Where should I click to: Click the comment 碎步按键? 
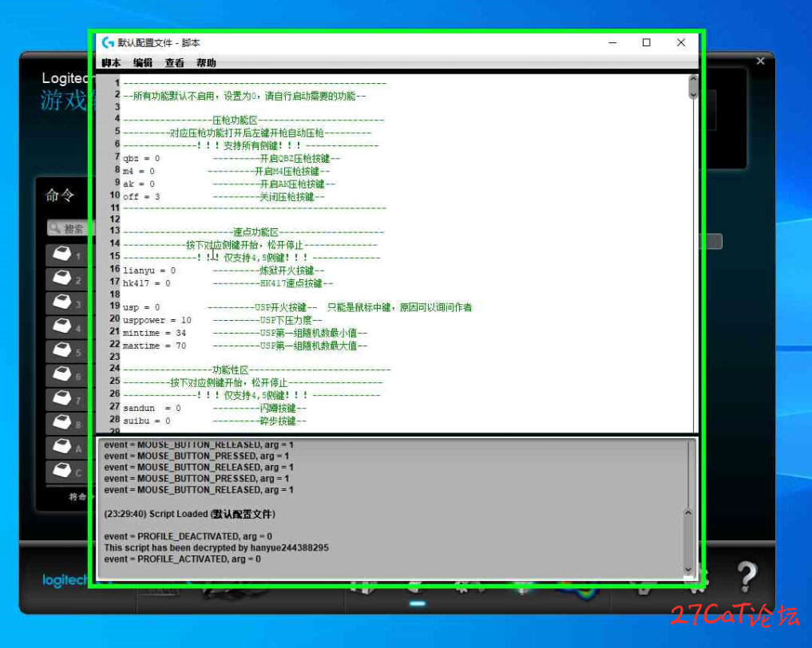tap(278, 421)
